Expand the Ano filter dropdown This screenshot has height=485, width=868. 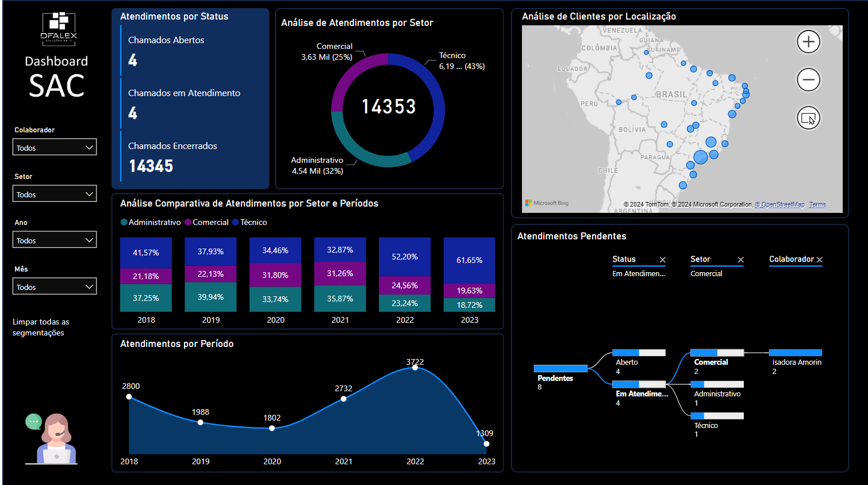(x=55, y=240)
